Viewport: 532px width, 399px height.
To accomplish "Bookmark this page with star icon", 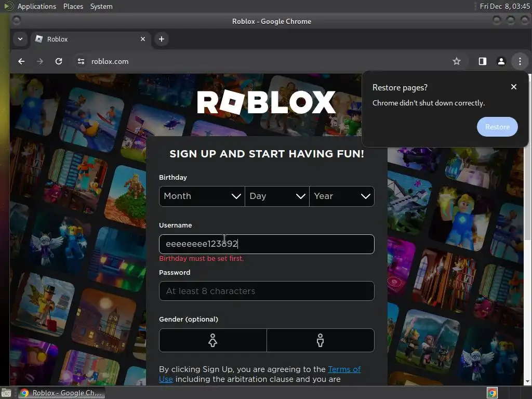I will point(457,61).
